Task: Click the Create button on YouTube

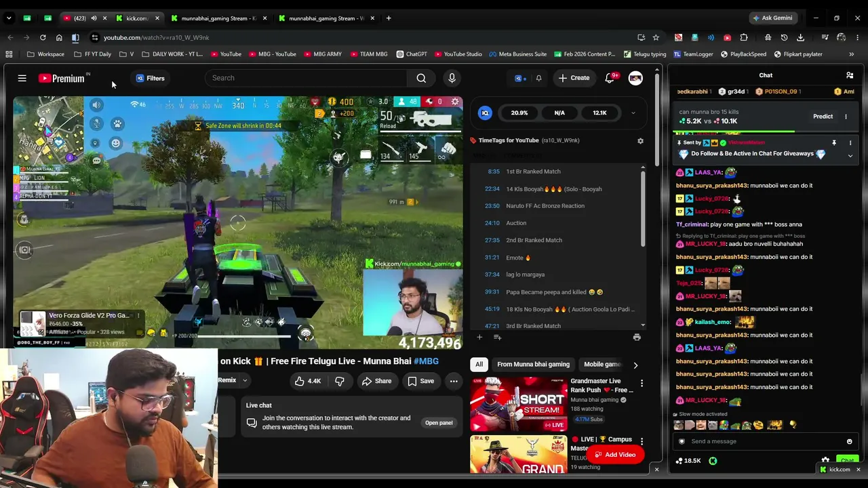Action: 574,78
